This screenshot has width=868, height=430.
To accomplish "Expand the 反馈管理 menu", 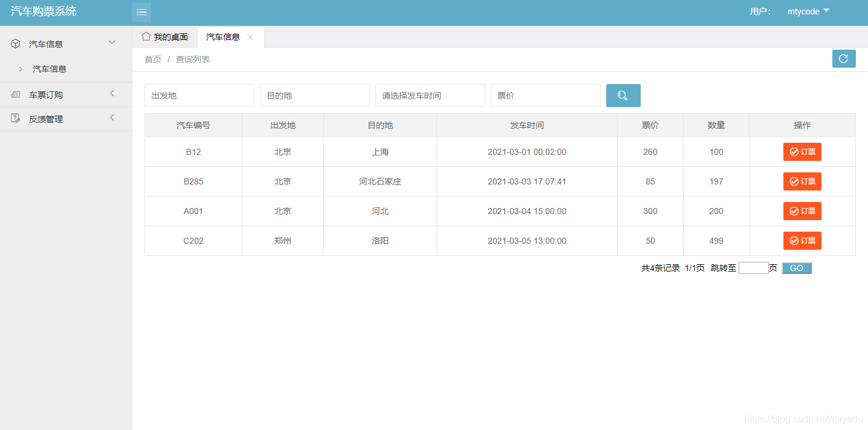I will 112,117.
